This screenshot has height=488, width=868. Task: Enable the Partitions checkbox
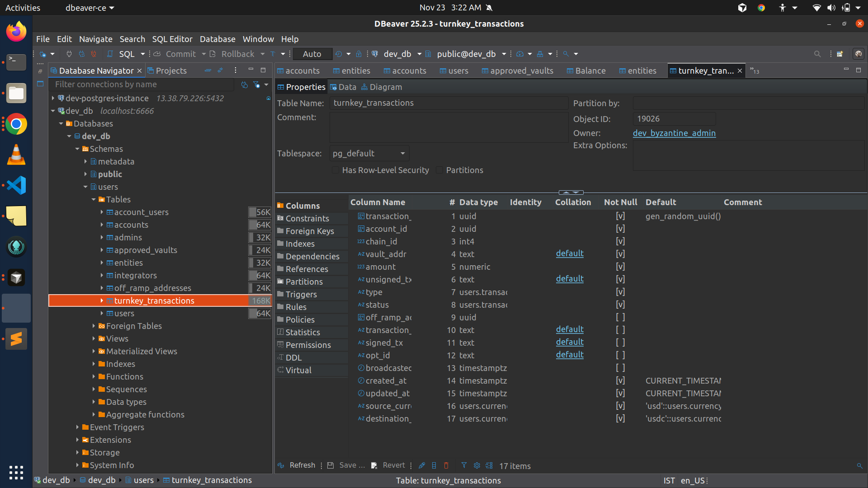point(439,170)
